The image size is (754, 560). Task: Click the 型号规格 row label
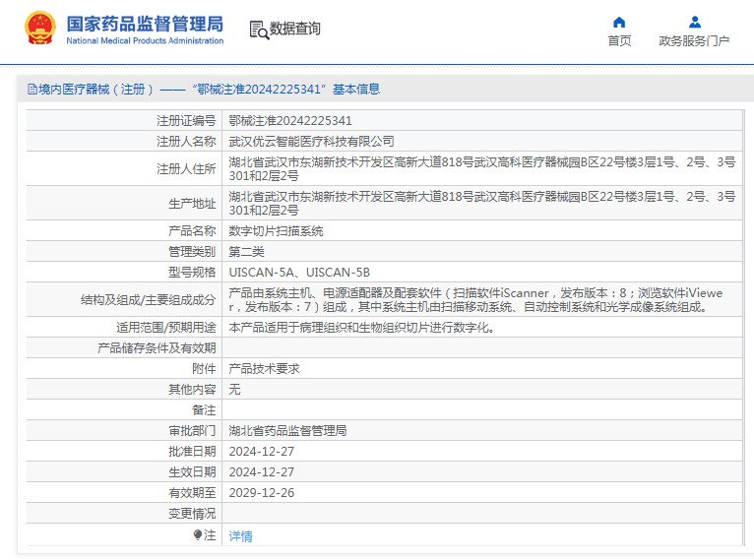point(192,272)
